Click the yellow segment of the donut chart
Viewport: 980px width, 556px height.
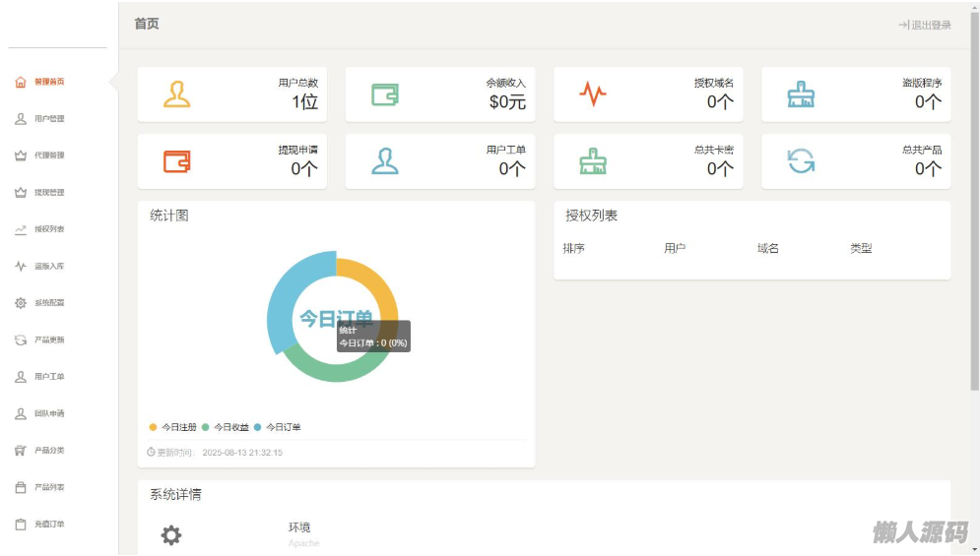[379, 283]
